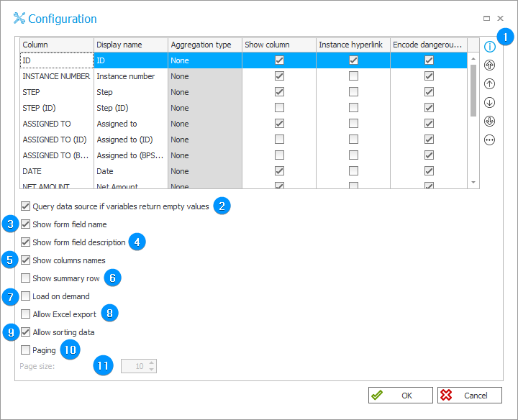The width and height of the screenshot is (518, 420).
Task: Close the Configuration dialog
Action: coord(500,19)
